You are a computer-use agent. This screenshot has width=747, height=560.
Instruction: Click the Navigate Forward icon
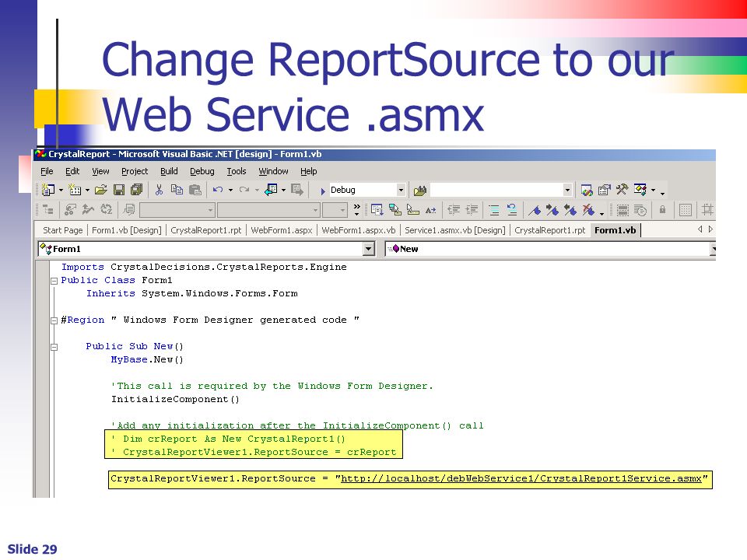pos(296,190)
